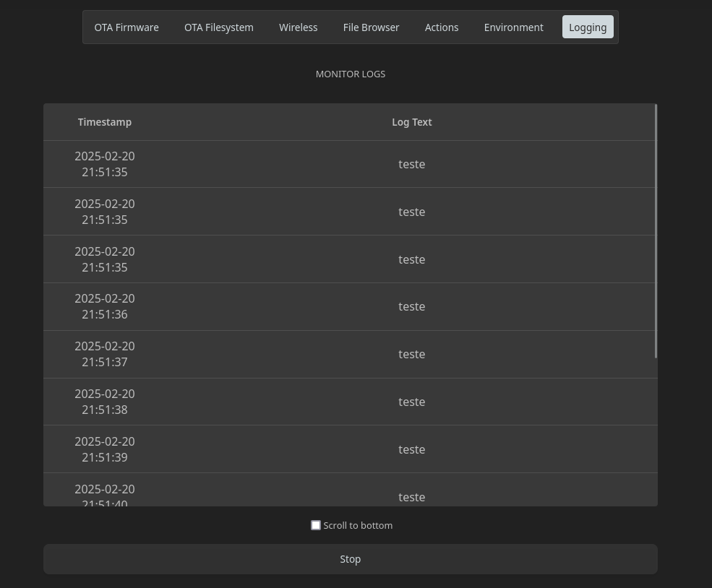Open the File Browser tab
The width and height of the screenshot is (712, 588).
click(371, 27)
